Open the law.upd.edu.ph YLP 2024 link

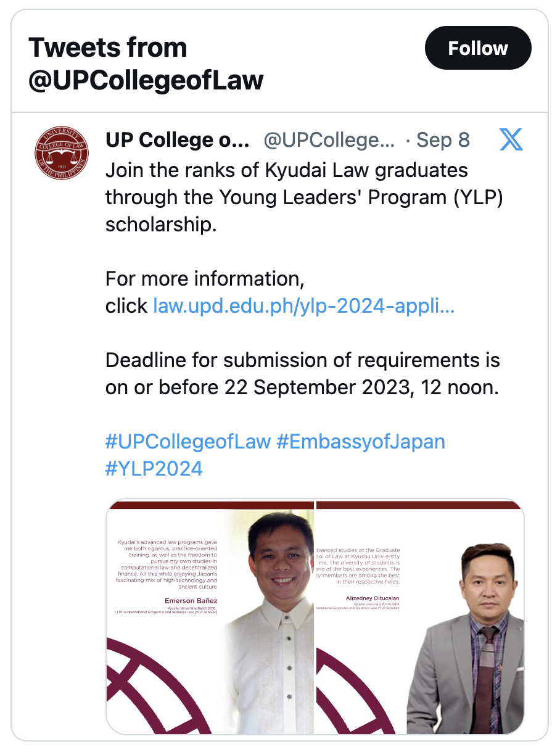tap(304, 306)
